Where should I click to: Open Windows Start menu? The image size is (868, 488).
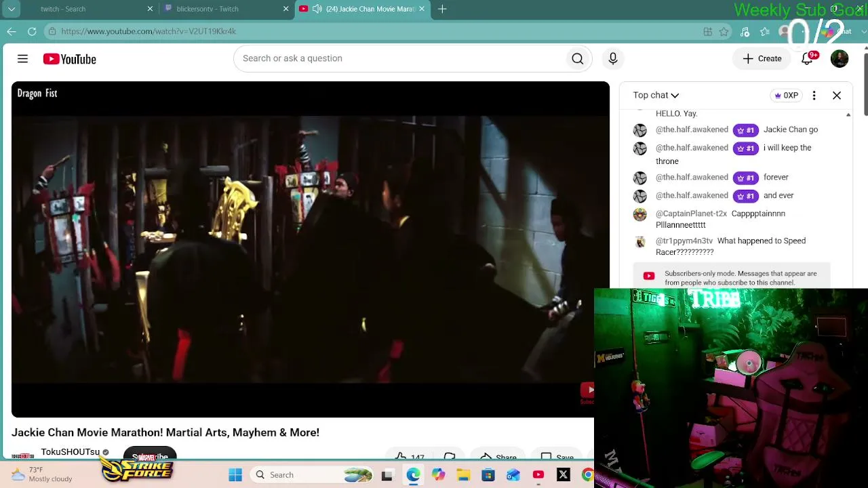(235, 475)
